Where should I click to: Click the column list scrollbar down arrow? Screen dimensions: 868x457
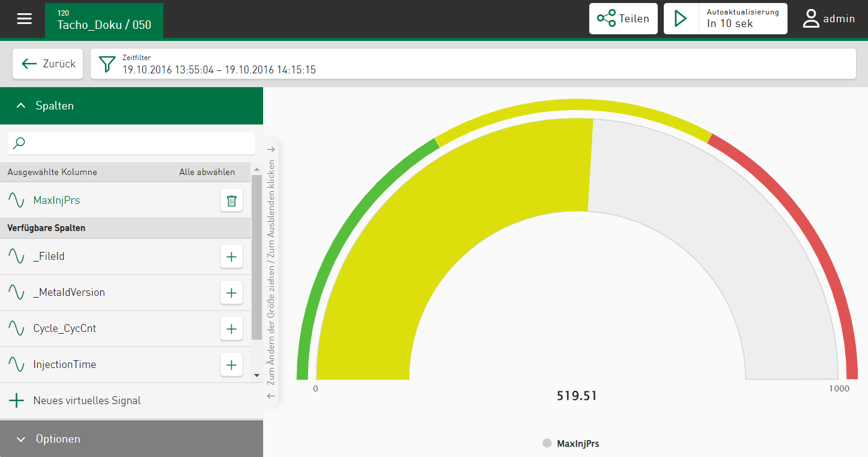tap(256, 375)
